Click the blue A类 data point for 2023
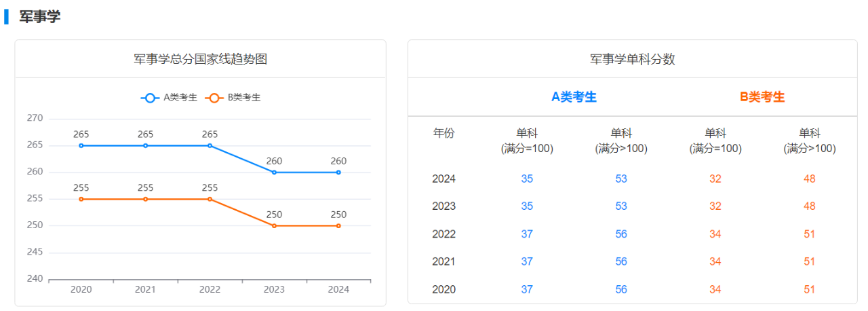Screen dimensions: 868x311 point(274,172)
